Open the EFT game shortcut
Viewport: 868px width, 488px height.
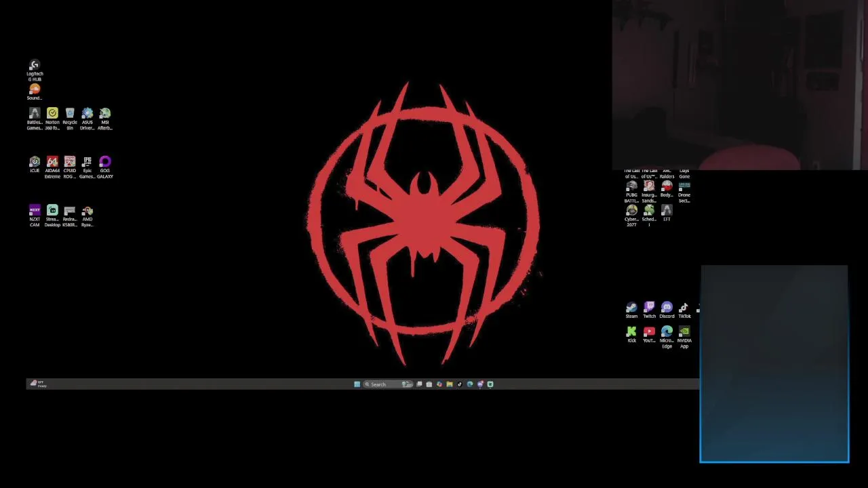[x=667, y=214]
